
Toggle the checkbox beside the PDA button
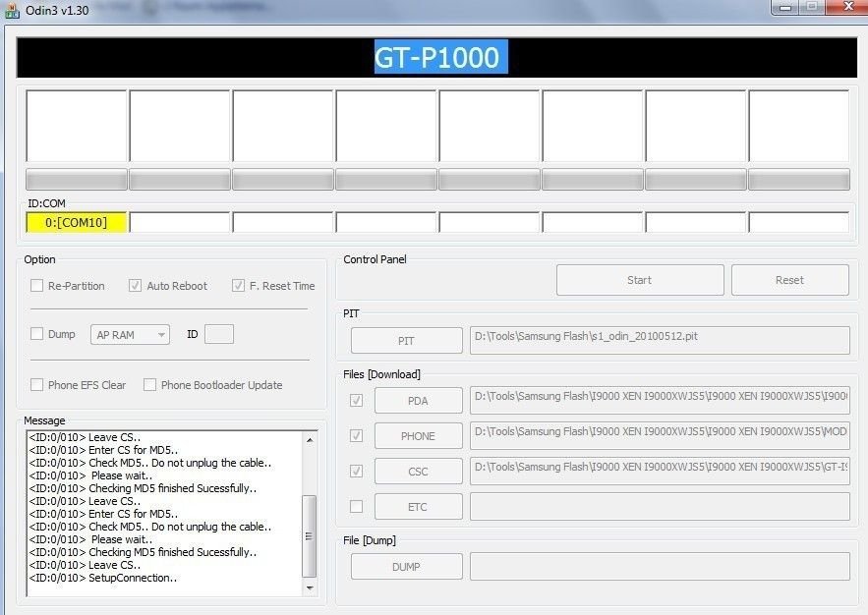(357, 401)
